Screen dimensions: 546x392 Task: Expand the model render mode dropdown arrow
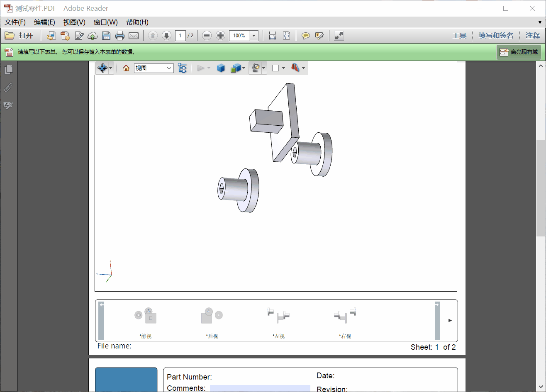tap(244, 68)
